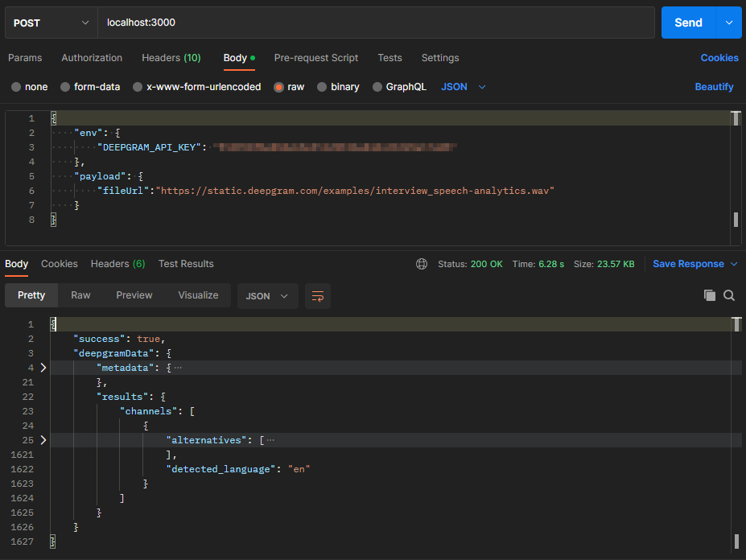Select the GraphQL body option
The image size is (746, 560).
(x=400, y=87)
